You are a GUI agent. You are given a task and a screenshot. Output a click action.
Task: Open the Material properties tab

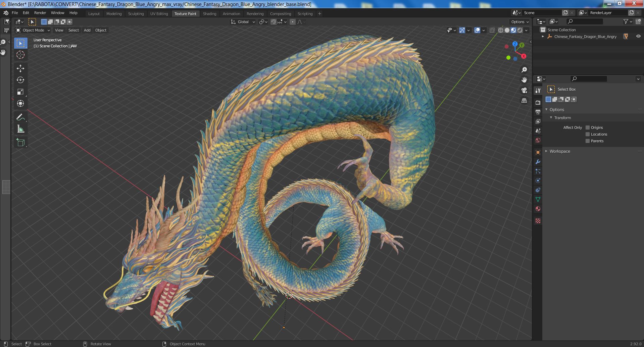[x=538, y=209]
